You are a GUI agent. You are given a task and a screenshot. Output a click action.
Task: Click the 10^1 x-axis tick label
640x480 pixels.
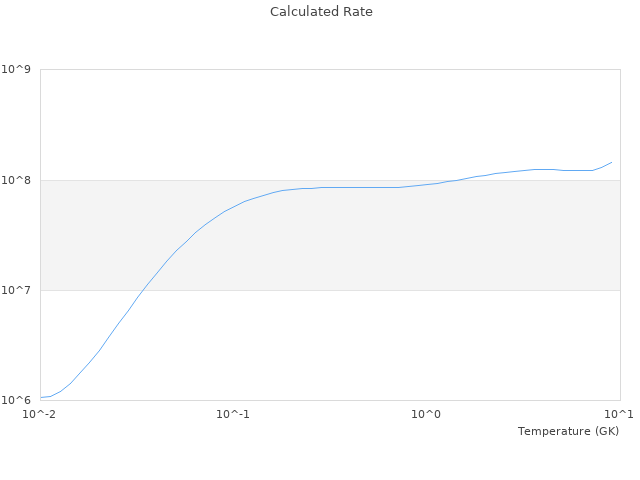[619, 414]
